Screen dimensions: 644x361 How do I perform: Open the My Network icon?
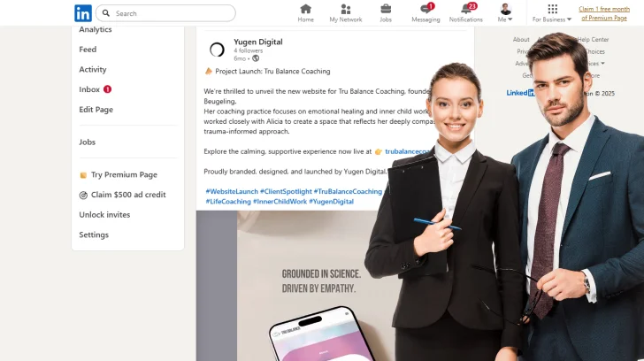[x=345, y=9]
